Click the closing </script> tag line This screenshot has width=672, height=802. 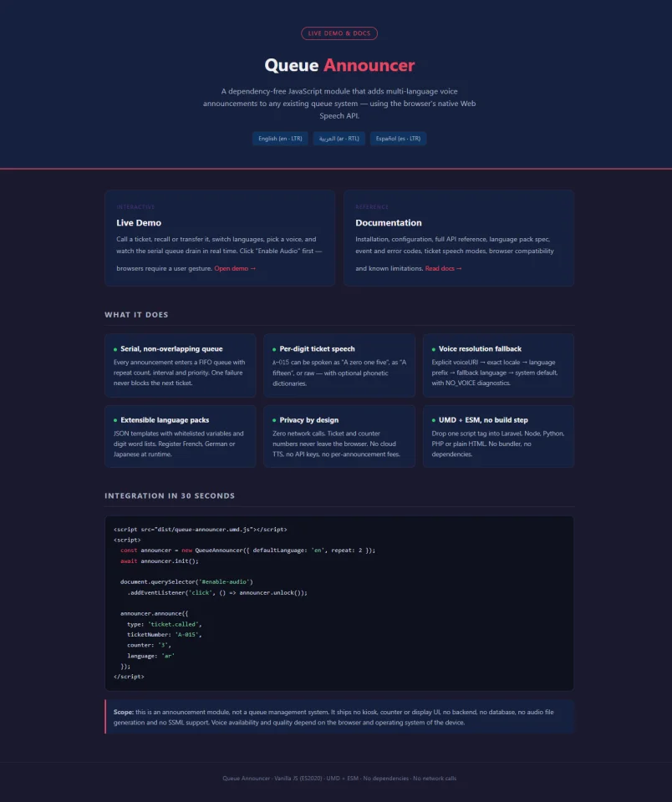point(129,677)
